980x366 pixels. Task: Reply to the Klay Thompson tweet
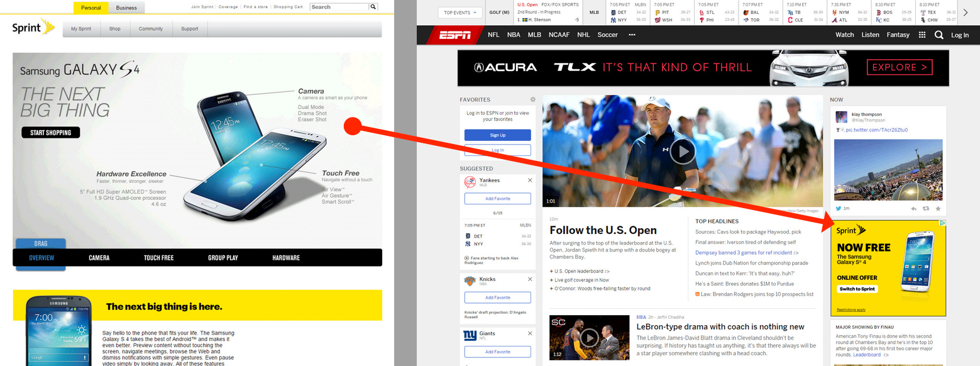pyautogui.click(x=913, y=208)
